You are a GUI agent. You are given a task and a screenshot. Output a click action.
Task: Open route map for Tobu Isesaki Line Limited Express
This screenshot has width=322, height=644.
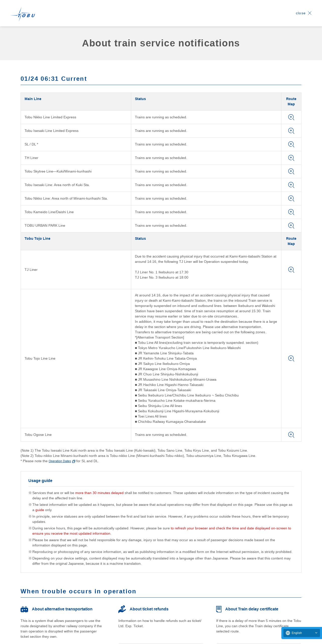point(291,131)
